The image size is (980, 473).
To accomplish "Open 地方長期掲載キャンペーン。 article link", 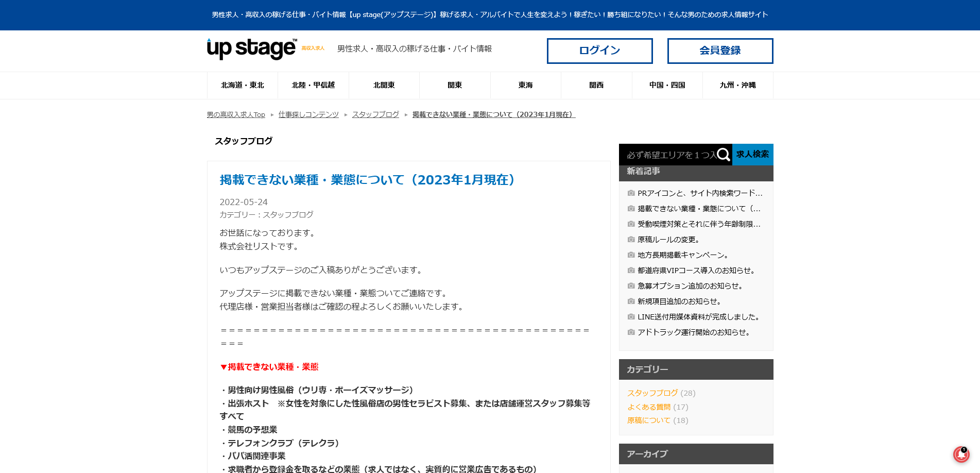I will click(683, 255).
